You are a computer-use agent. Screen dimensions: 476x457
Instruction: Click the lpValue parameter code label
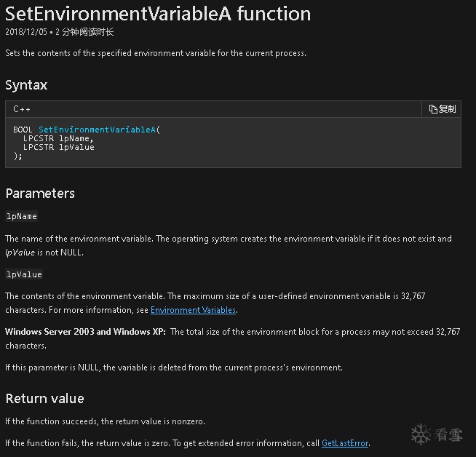(x=24, y=274)
